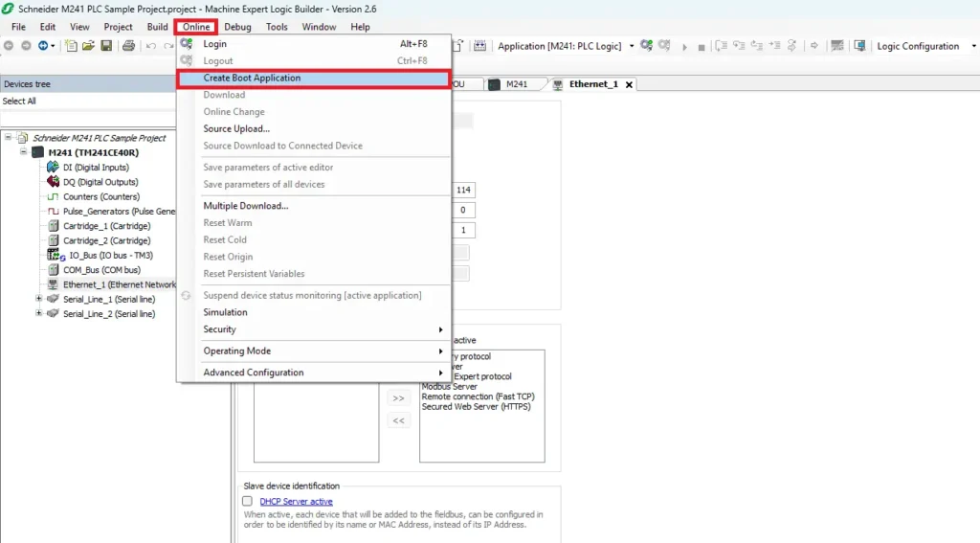Open the Window menu
The height and width of the screenshot is (543, 980).
click(x=319, y=27)
